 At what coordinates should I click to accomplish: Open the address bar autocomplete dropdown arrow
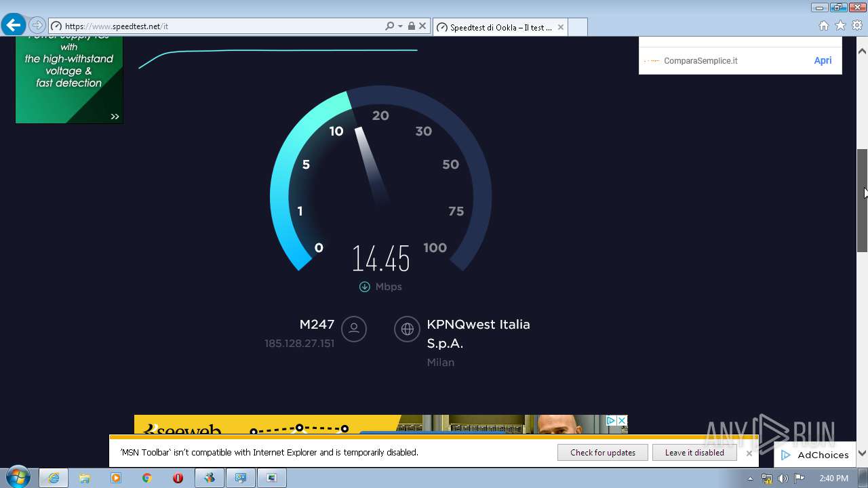[400, 26]
